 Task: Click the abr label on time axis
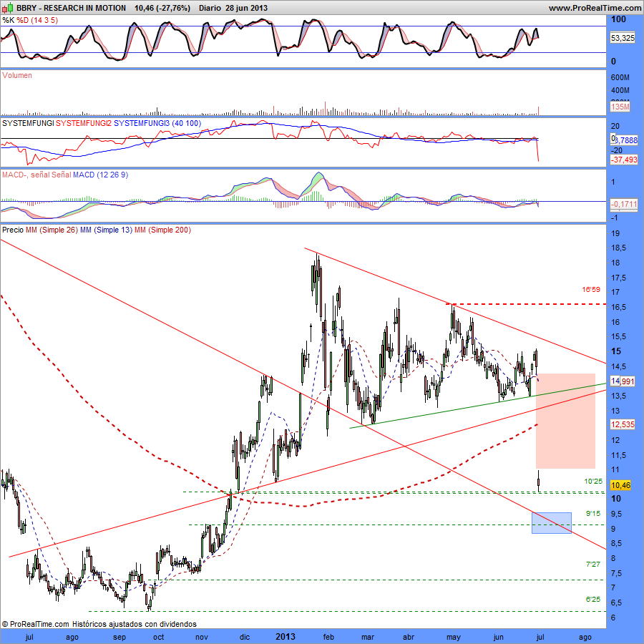(x=409, y=637)
